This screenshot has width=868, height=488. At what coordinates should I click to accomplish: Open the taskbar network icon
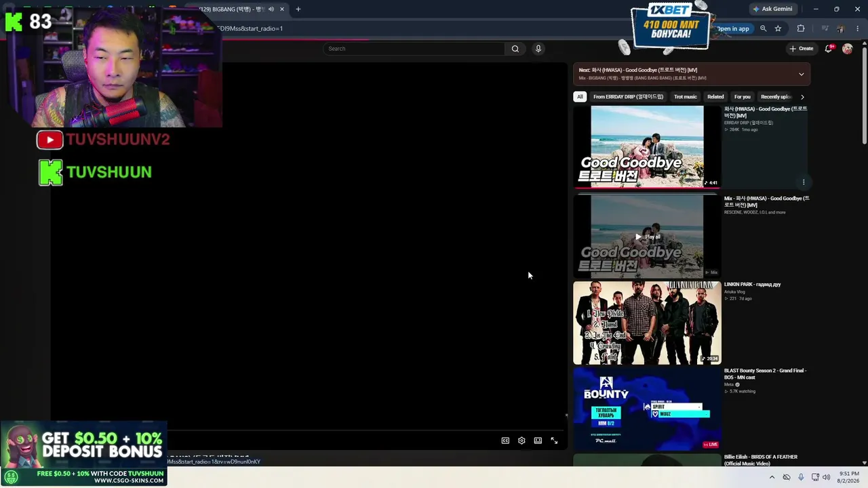[815, 477]
